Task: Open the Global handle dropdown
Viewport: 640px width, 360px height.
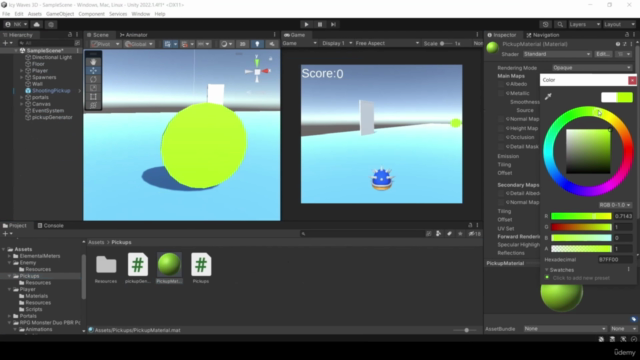Action: (139, 44)
